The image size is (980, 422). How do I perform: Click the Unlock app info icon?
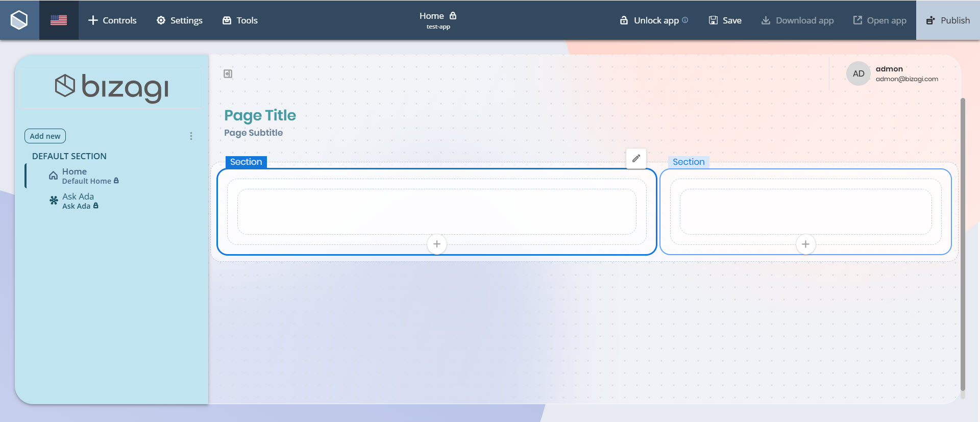point(685,20)
